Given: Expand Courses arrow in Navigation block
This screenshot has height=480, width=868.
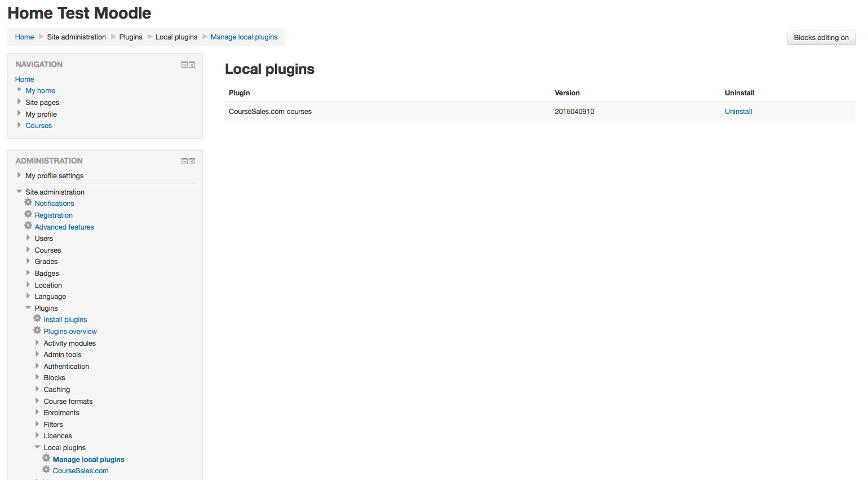Looking at the screenshot, I should point(19,125).
